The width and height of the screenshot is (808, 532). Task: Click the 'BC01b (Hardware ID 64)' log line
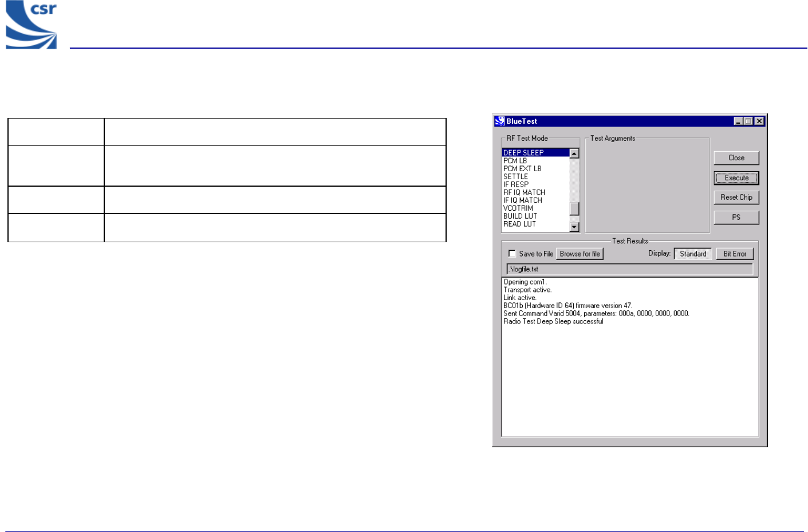(568, 306)
